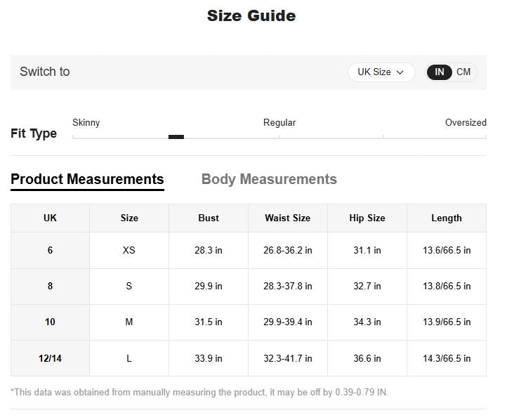Switch to the Body Measurements tab
Image resolution: width=507 pixels, height=420 pixels.
tap(269, 179)
